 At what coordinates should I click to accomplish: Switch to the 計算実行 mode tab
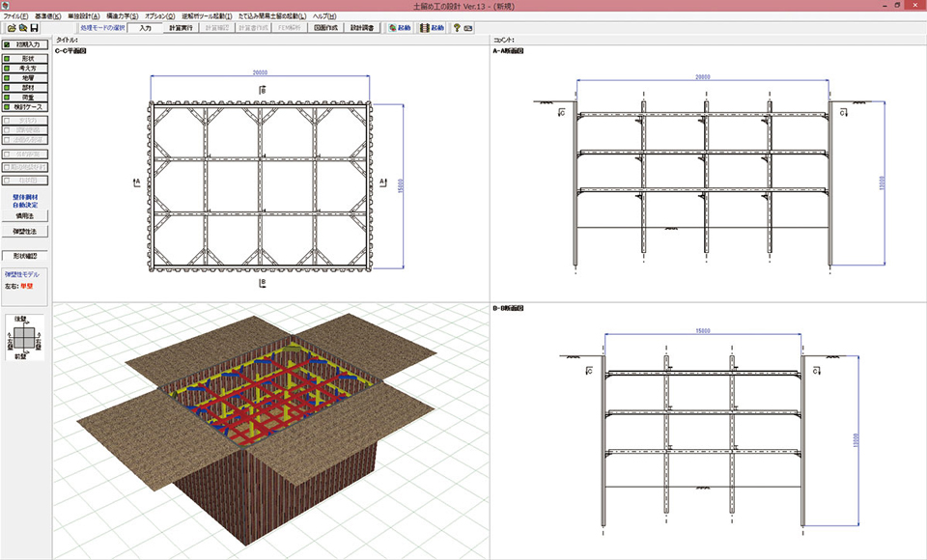coord(181,29)
